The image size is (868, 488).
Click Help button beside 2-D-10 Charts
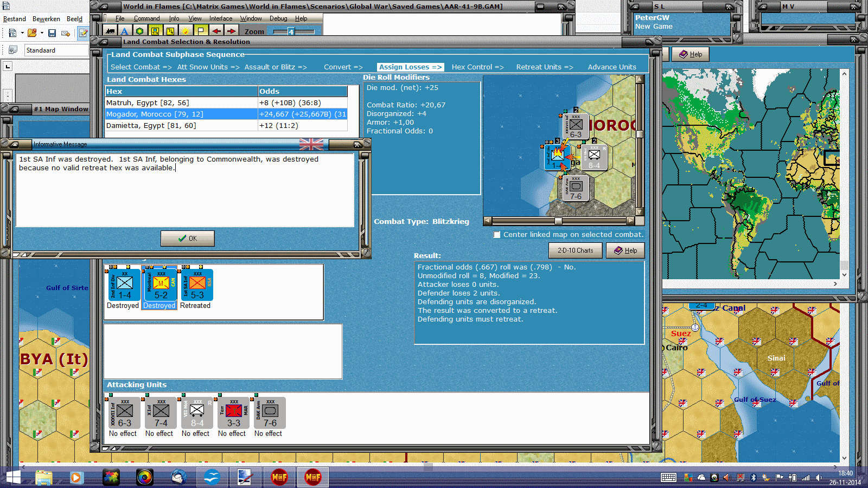[x=626, y=251]
